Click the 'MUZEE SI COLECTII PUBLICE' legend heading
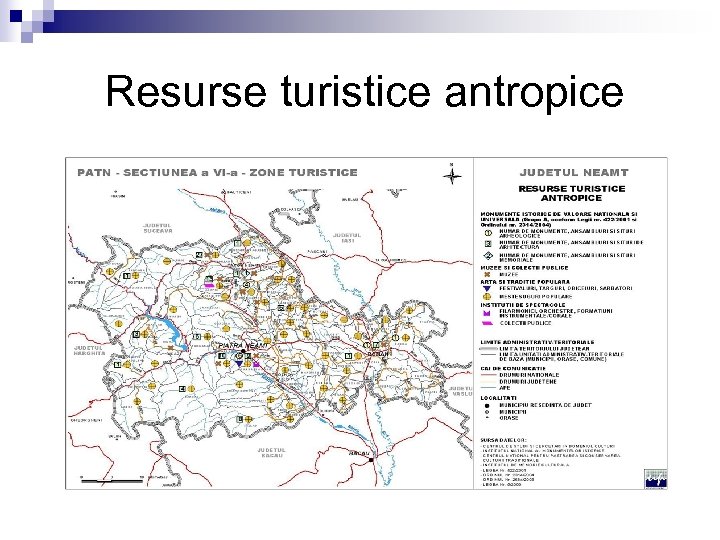The image size is (720, 540). [x=524, y=268]
